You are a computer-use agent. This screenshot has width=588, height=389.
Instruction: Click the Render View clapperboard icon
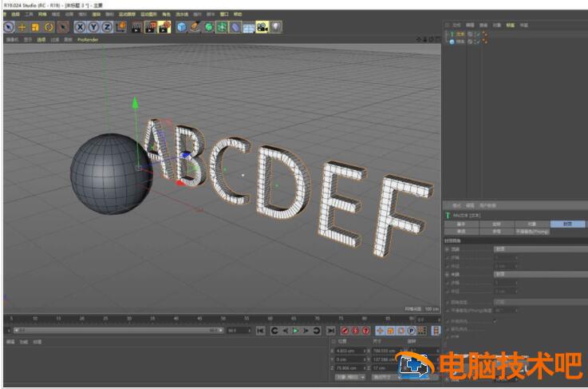[137, 27]
